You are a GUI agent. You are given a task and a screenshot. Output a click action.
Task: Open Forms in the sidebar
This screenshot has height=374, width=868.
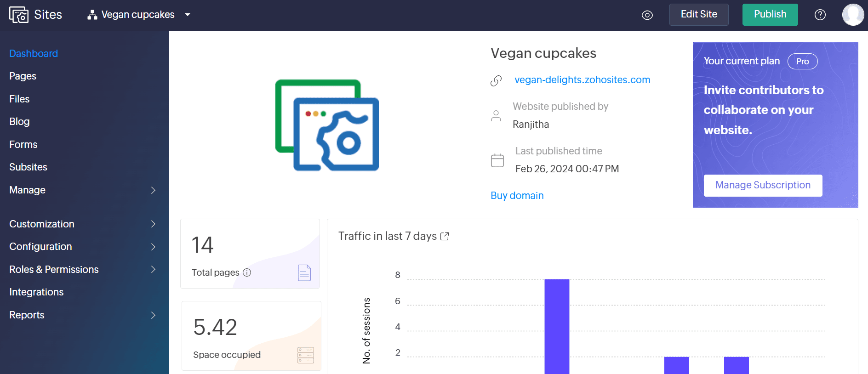point(23,144)
